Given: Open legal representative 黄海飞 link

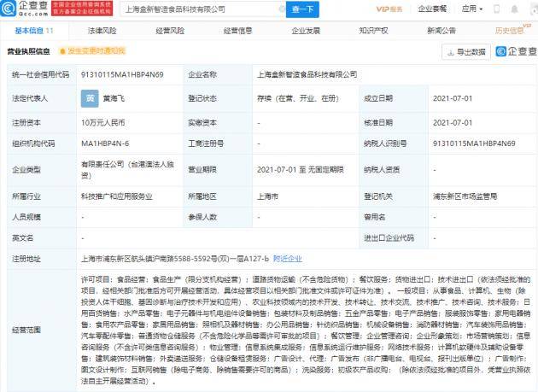Looking at the screenshot, I should 114,98.
